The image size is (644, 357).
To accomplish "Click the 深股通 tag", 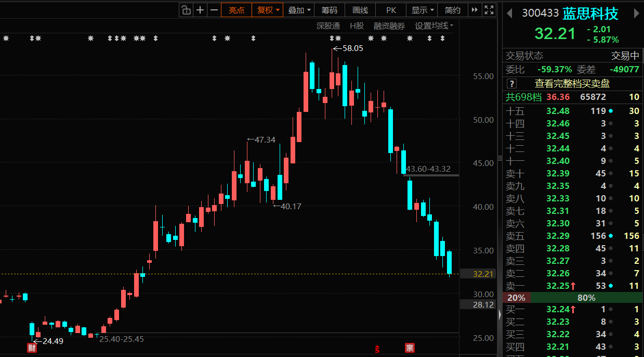I will click(328, 25).
